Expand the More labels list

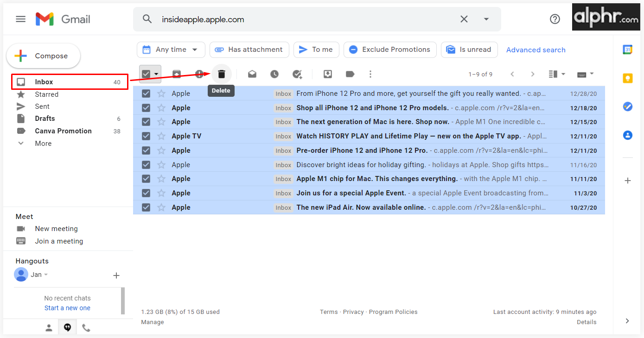click(x=43, y=144)
